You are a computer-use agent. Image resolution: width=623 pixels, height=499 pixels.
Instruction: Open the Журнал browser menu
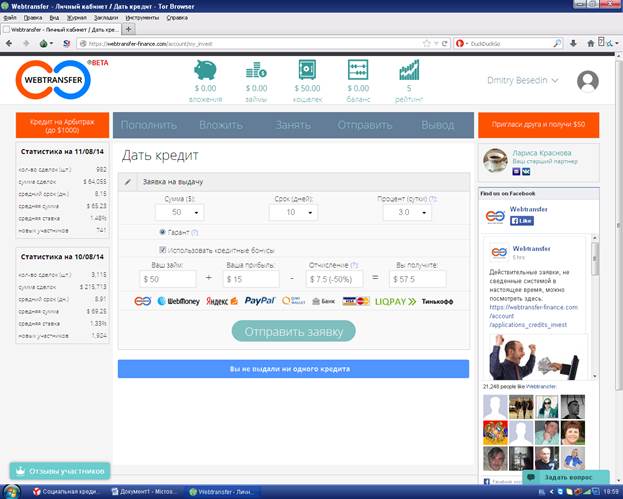point(76,18)
